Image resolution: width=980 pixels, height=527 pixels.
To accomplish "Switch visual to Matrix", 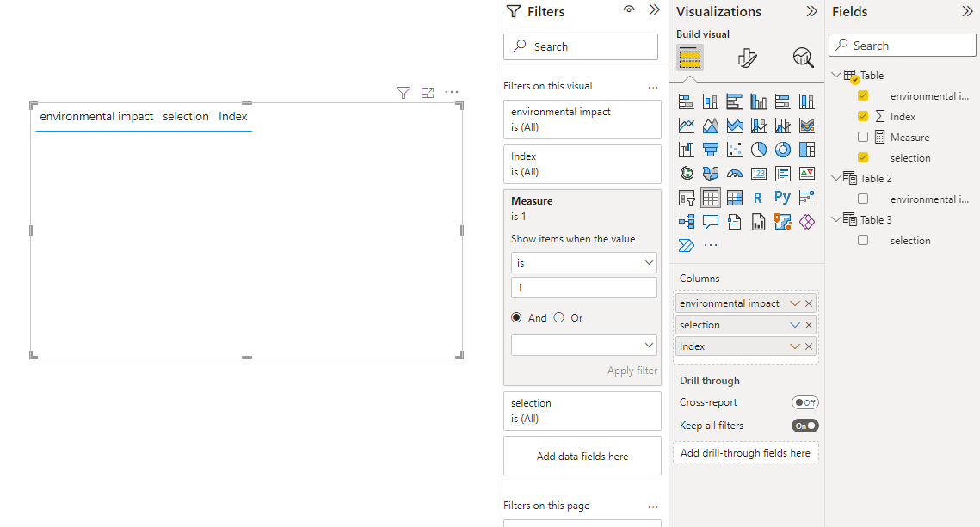I will tap(735, 199).
